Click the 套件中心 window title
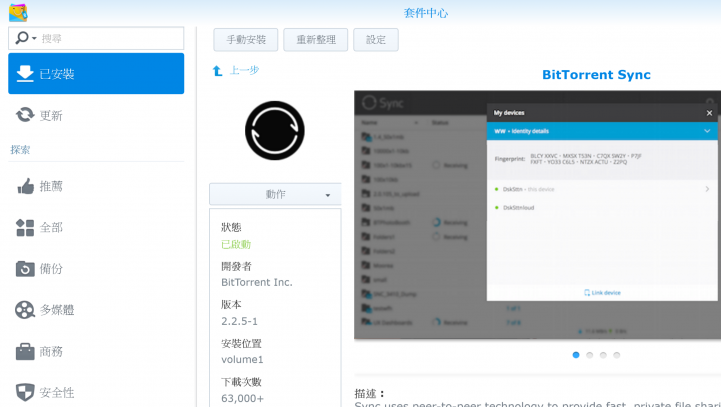The image size is (721, 407). click(426, 13)
